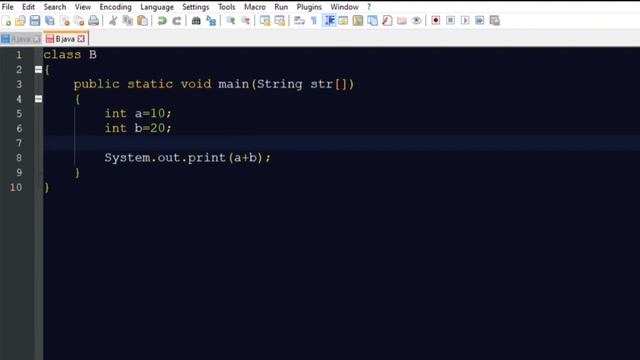Click the text 'class B'
The image size is (640, 360).
(70, 55)
